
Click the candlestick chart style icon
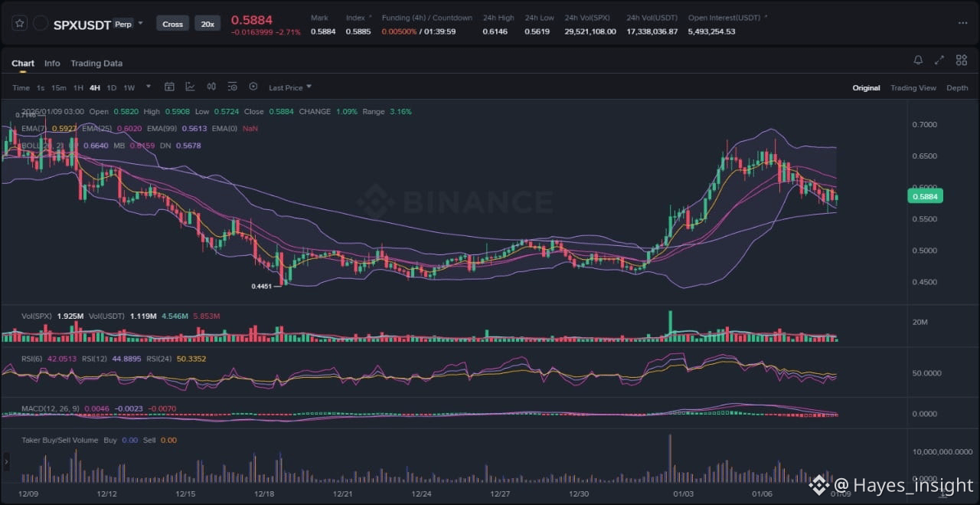[x=211, y=87]
